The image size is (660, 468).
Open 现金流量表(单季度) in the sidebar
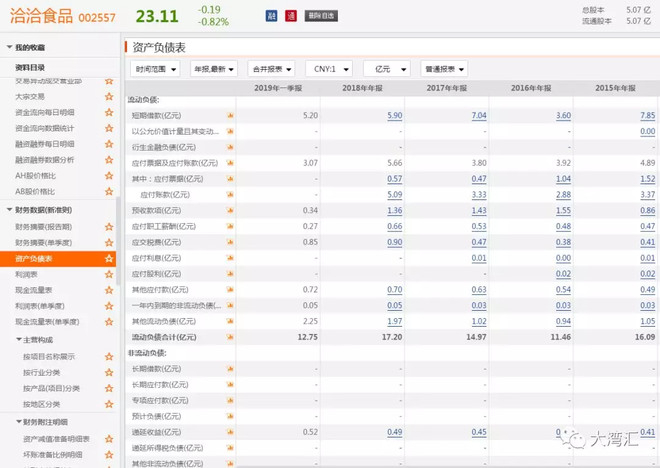click(x=47, y=322)
